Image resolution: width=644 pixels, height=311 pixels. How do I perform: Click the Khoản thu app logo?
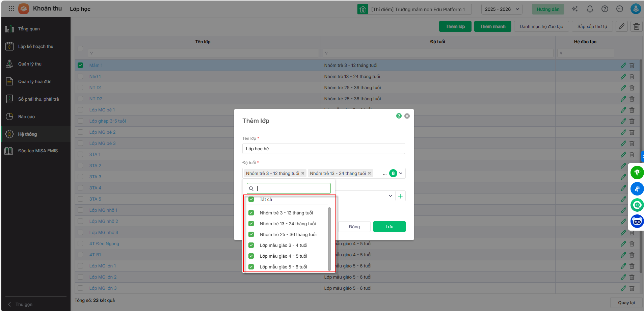coord(24,9)
